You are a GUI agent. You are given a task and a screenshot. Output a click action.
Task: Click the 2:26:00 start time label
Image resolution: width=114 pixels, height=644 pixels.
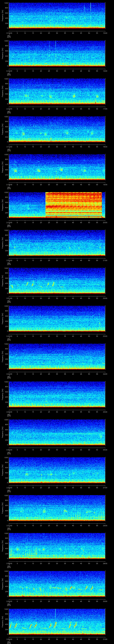pos(9,487)
